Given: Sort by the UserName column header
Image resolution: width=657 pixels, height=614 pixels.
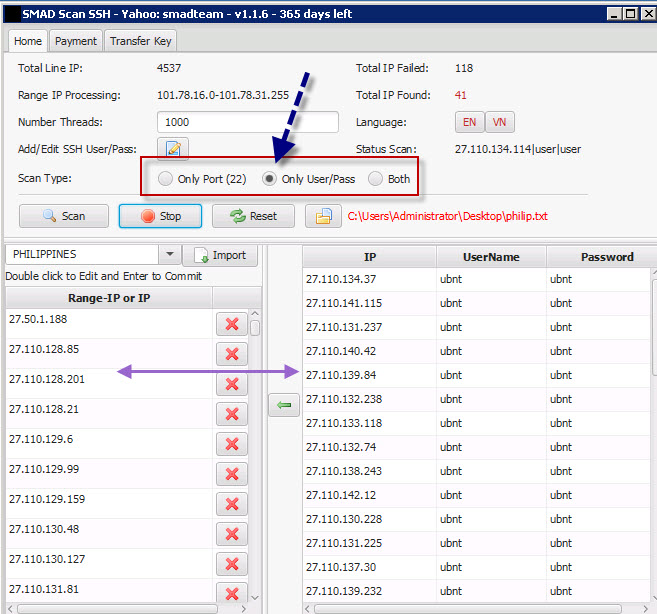Looking at the screenshot, I should [491, 257].
